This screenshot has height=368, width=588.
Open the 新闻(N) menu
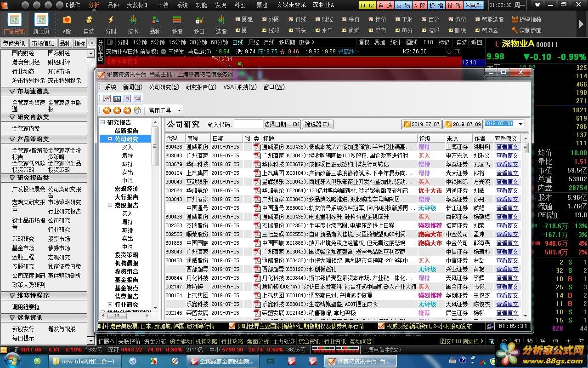click(133, 87)
